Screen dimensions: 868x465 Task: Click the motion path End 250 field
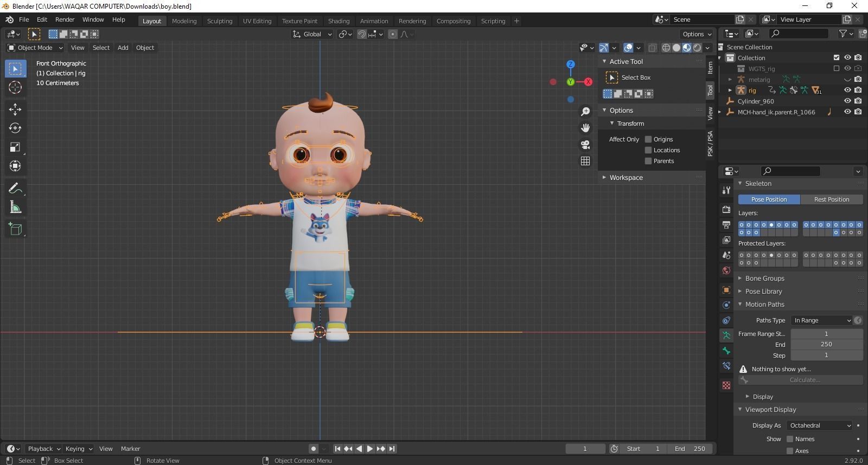pyautogui.click(x=826, y=344)
